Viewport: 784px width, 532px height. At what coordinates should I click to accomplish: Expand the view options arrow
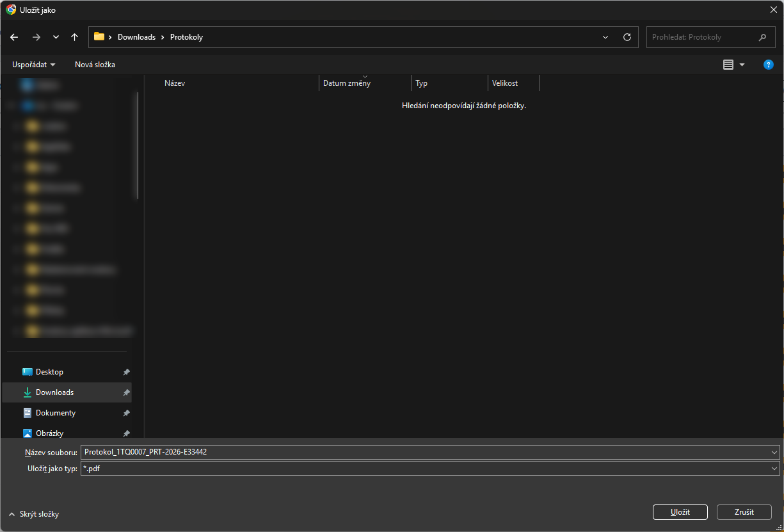tap(742, 65)
